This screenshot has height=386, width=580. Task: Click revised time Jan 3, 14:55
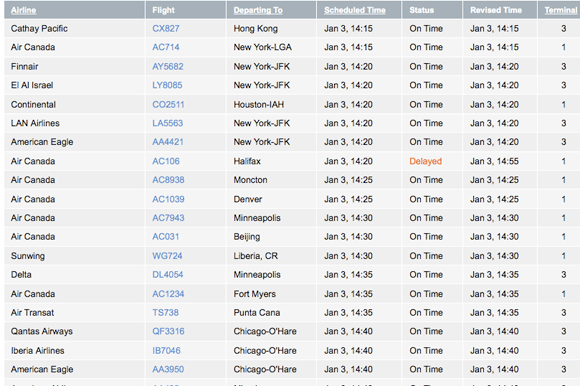(x=494, y=161)
